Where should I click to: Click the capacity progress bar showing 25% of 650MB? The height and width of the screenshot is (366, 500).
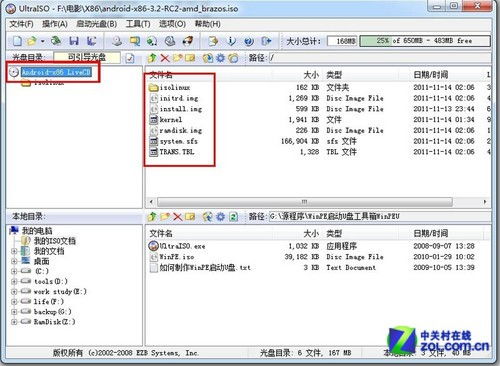point(425,41)
